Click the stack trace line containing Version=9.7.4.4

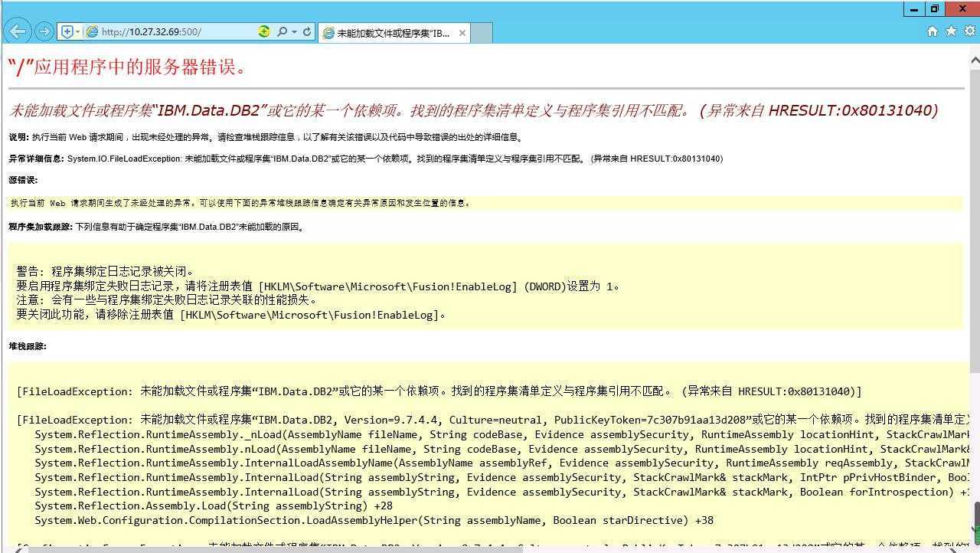point(494,420)
